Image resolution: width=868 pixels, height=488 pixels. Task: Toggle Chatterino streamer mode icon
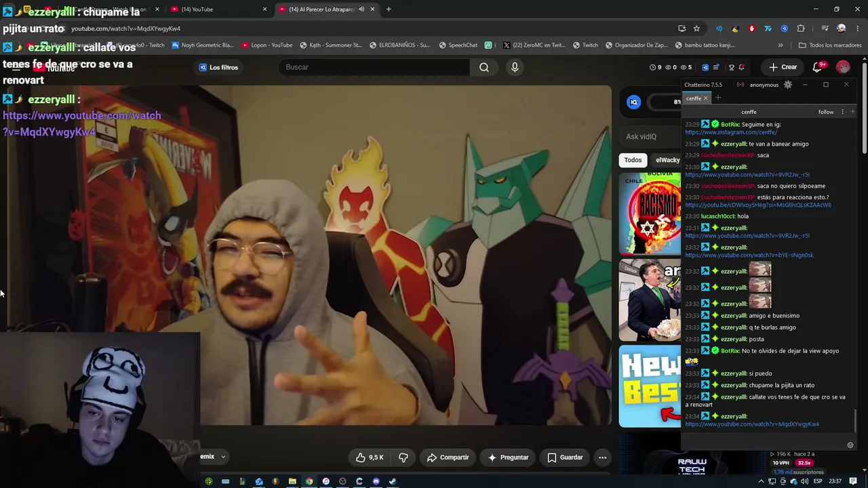tap(740, 85)
